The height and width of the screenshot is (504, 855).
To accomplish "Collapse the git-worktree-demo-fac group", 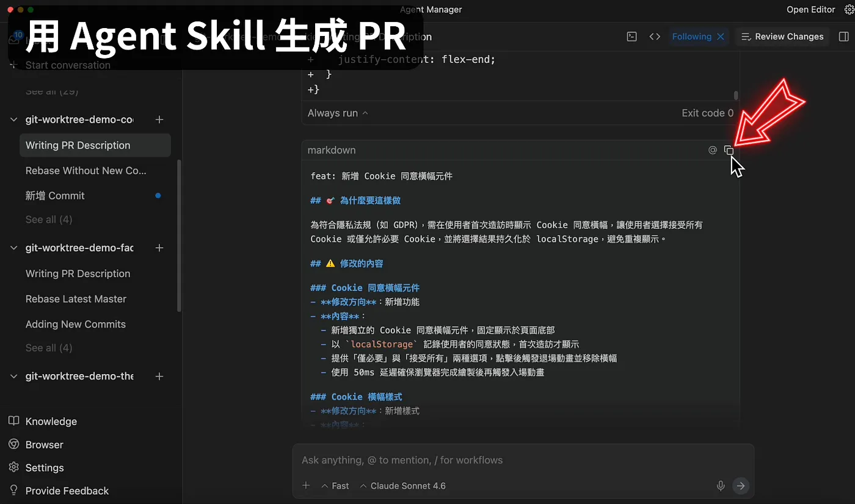I will tap(13, 248).
